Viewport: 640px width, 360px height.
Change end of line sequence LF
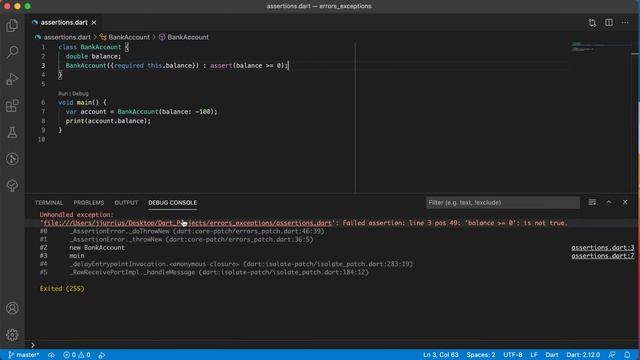point(533,355)
